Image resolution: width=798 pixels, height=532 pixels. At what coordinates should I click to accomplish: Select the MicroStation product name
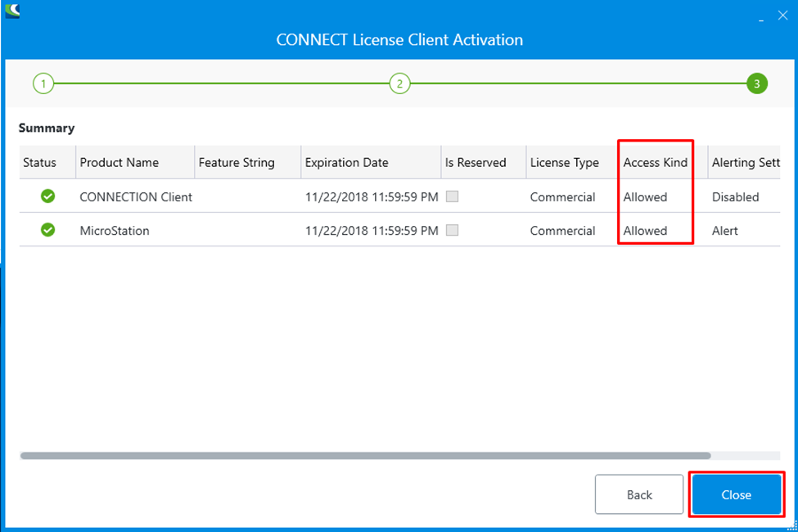115,231
